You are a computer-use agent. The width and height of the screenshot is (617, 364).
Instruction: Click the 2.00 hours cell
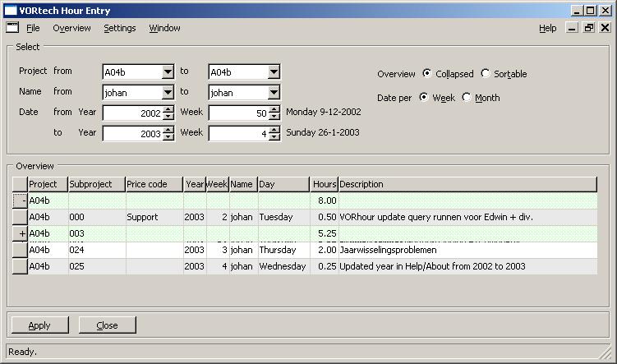[325, 250]
